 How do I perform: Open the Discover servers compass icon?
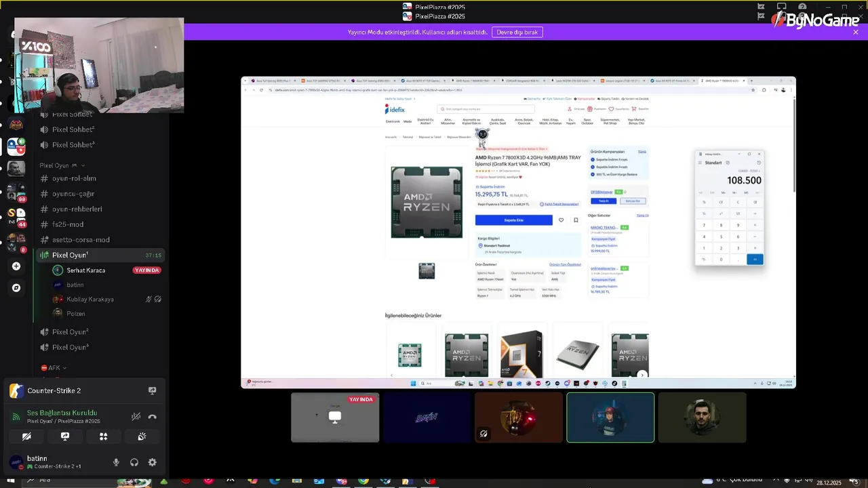pos(16,288)
